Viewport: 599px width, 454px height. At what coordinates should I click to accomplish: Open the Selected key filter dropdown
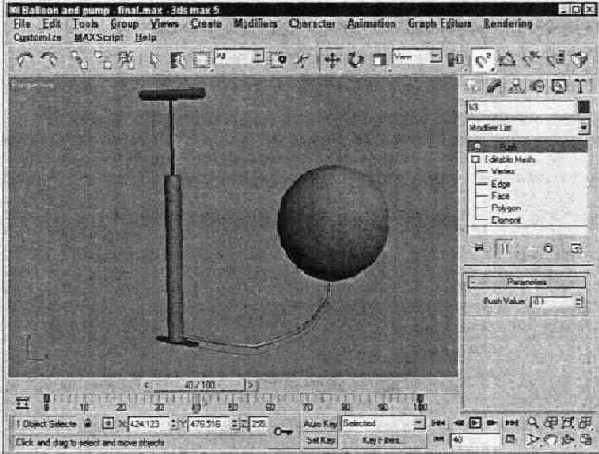(x=383, y=423)
